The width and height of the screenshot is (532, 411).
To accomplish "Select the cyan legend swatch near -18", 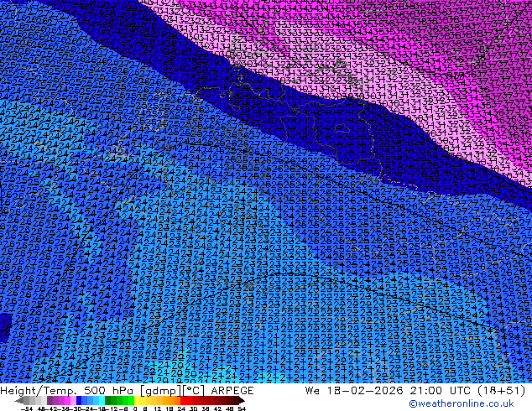I will coord(102,401).
